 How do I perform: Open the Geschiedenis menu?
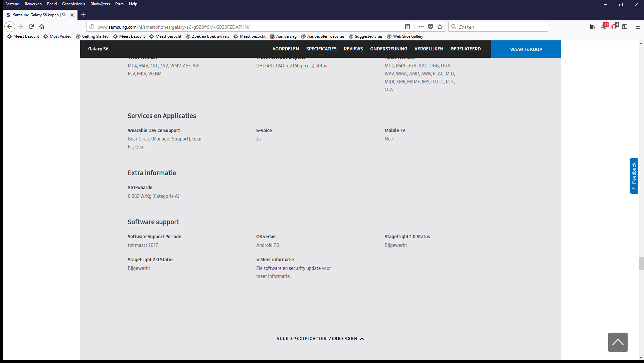click(73, 4)
